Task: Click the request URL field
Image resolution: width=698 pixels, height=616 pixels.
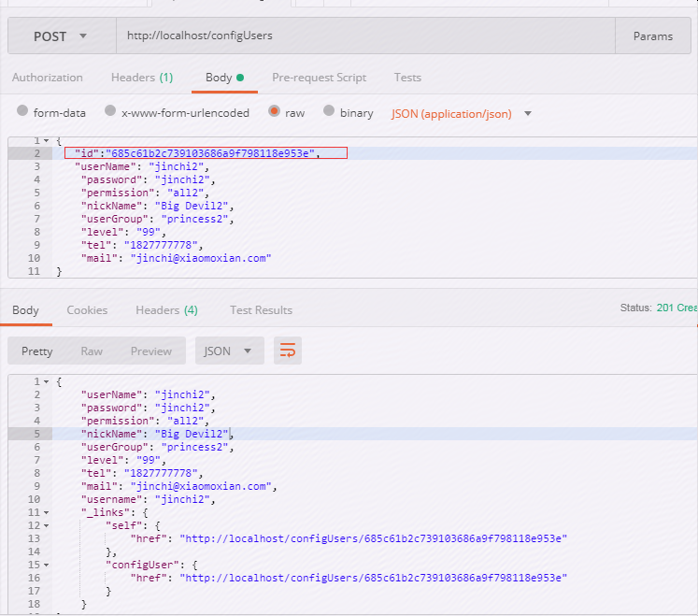Action: point(365,36)
